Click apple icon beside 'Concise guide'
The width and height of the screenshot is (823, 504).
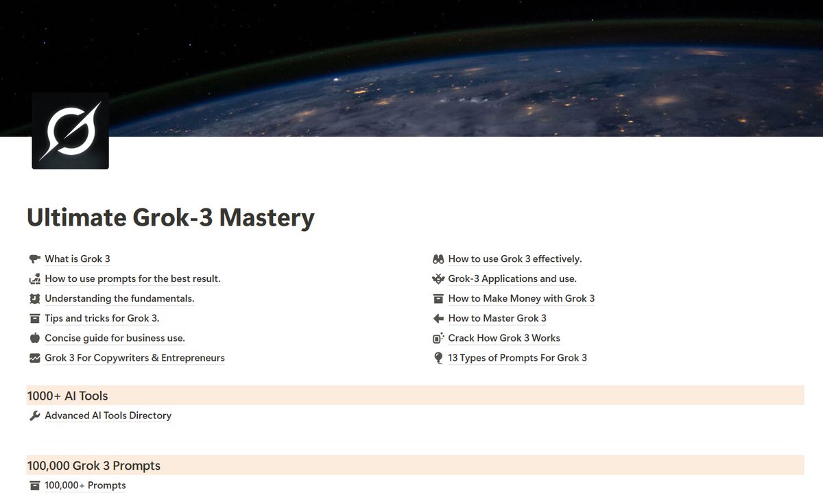coord(35,338)
